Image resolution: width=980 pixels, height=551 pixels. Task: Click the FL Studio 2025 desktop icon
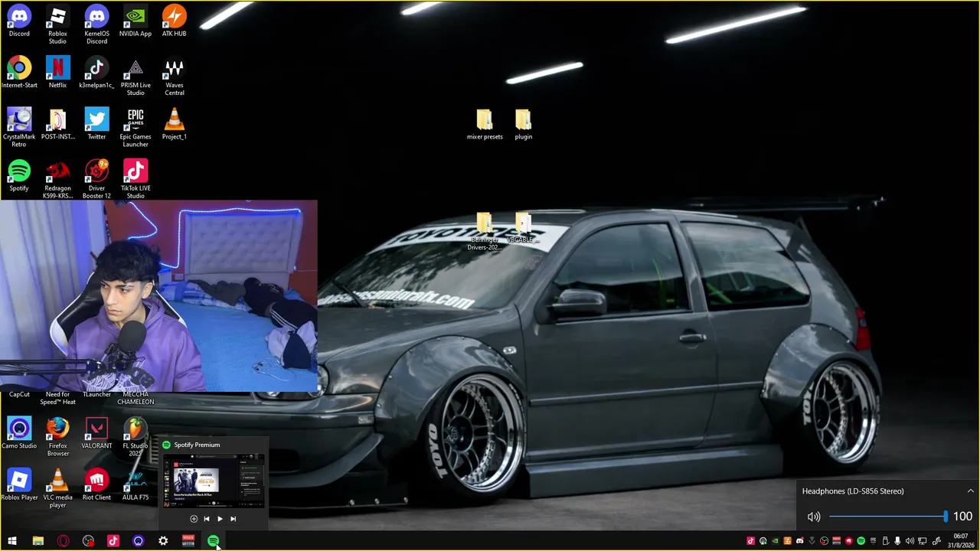[136, 437]
